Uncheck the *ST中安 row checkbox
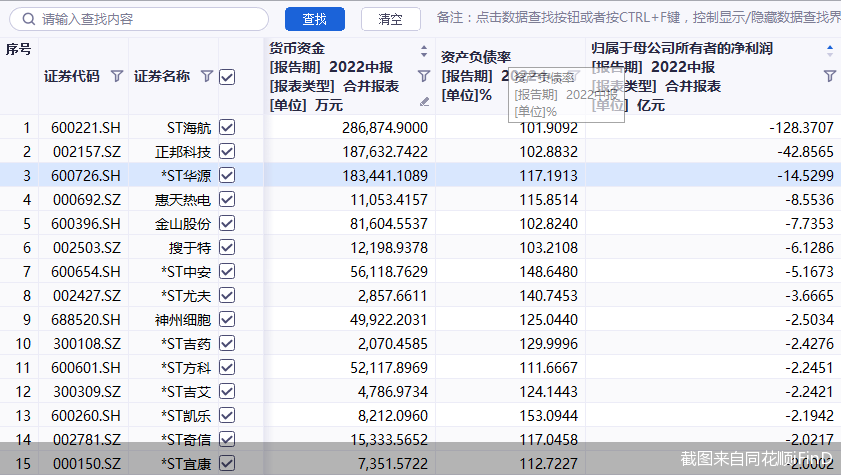841x475 pixels. (227, 271)
